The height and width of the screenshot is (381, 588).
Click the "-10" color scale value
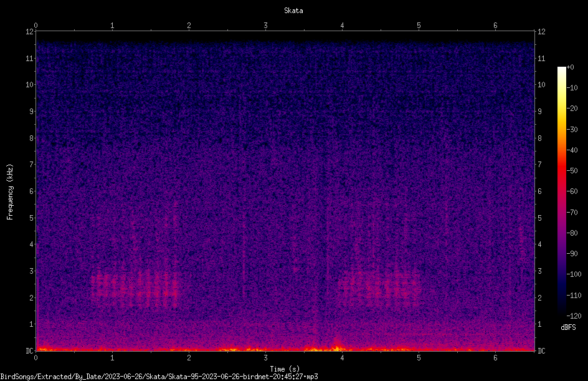tap(572, 88)
